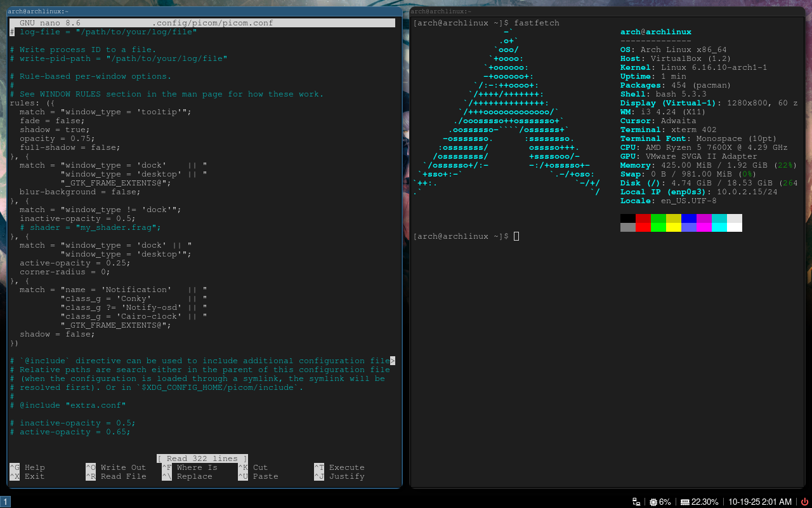Click the ^R Read File shortcut
The image size is (812, 508).
pos(115,476)
